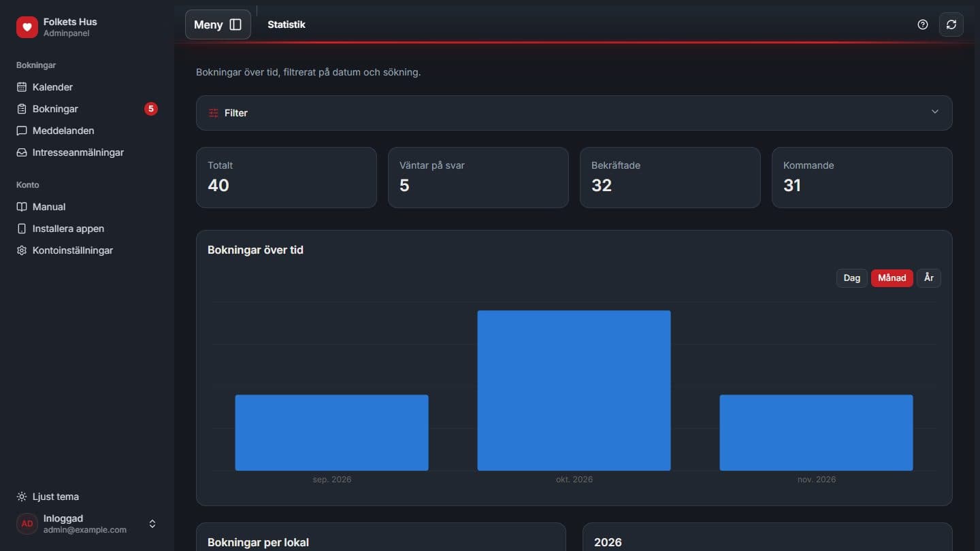The width and height of the screenshot is (980, 551).
Task: Click the okt. 2026 chart bar
Action: tap(574, 390)
